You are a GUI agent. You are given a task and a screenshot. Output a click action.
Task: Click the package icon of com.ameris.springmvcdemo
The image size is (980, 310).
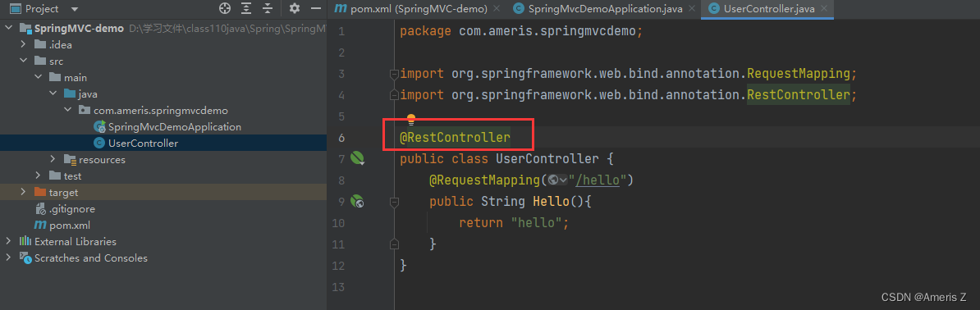coord(85,111)
